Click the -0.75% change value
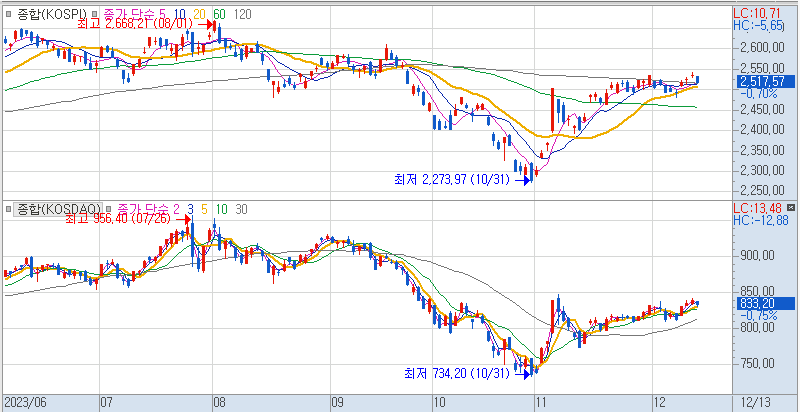Viewport: 800px width, 412px height. point(758,316)
